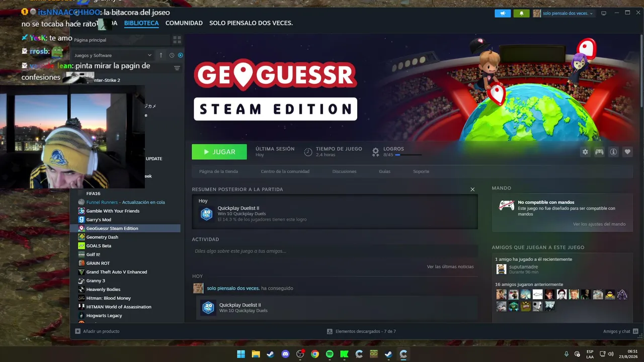This screenshot has height=362, width=644.
Task: Open controller settings icon beside the gear
Action: [x=599, y=152]
